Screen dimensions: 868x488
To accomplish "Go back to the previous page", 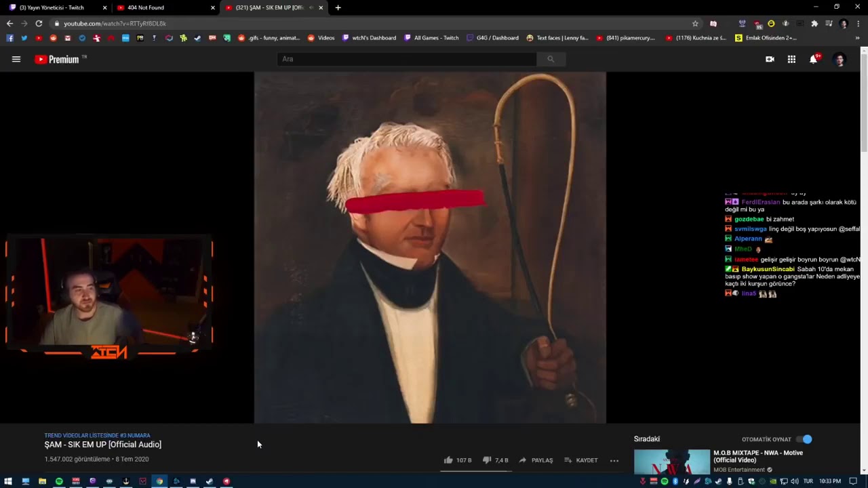I will coord(9,24).
